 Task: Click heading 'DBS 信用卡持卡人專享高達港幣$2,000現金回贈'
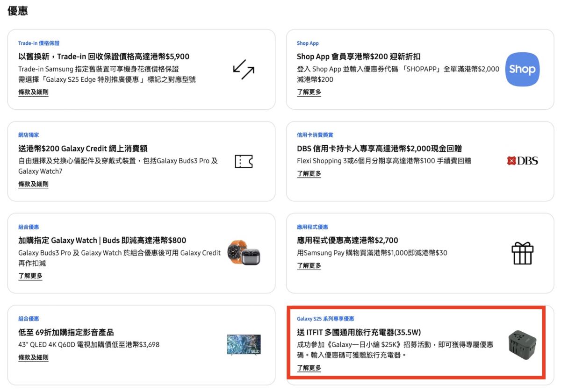379,149
